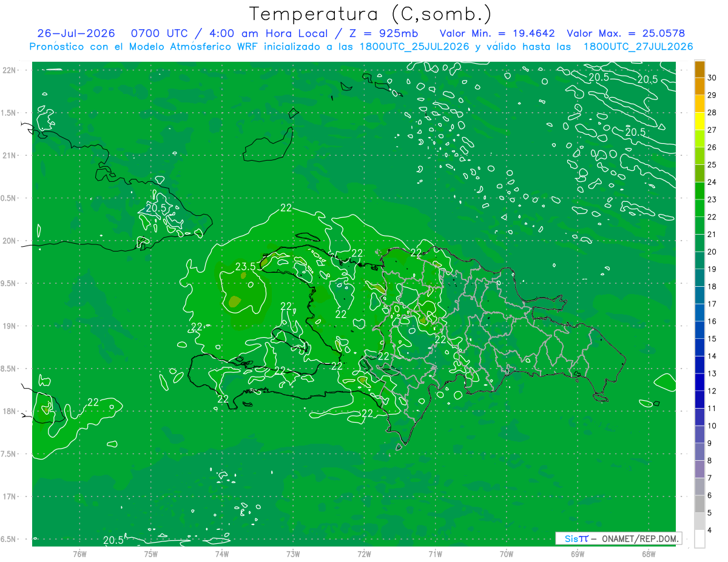The width and height of the screenshot is (728, 562).
Task: Click the colorbar label '26'
Action: click(712, 147)
